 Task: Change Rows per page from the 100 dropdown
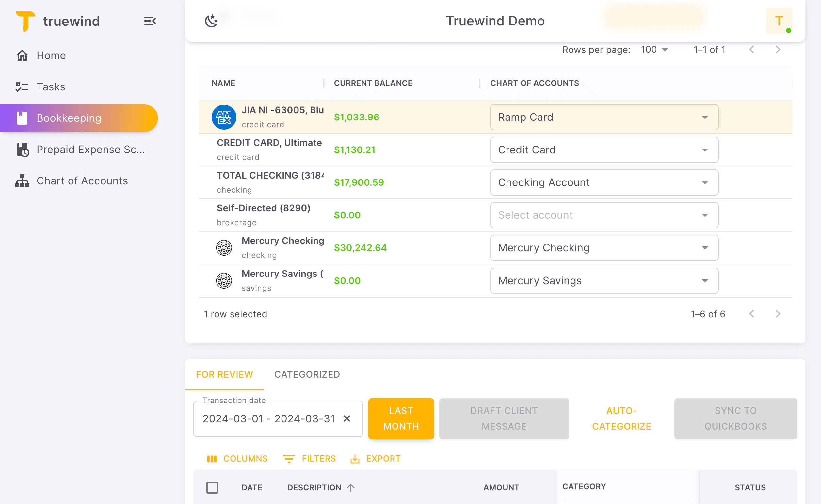click(652, 49)
